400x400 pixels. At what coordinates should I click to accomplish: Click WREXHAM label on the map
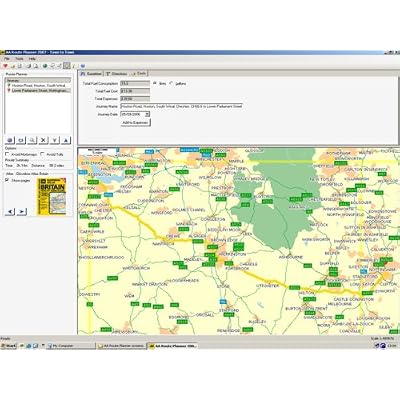(97, 247)
